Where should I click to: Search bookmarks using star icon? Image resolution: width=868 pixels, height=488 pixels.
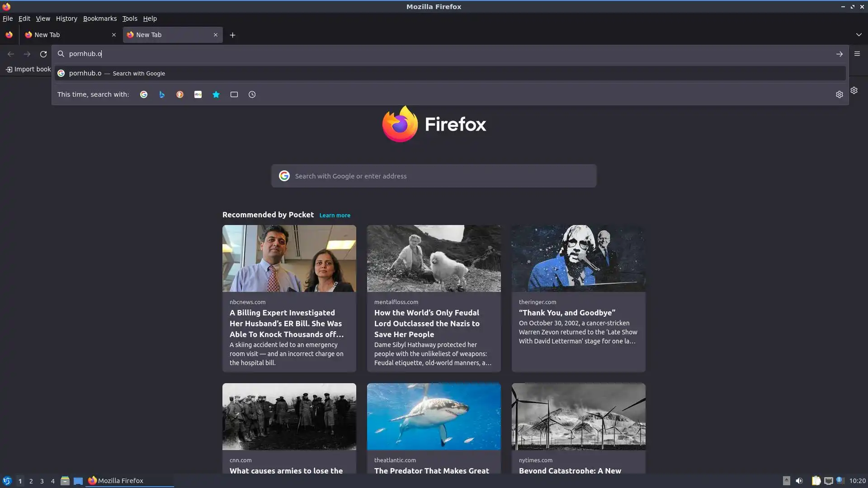point(216,94)
